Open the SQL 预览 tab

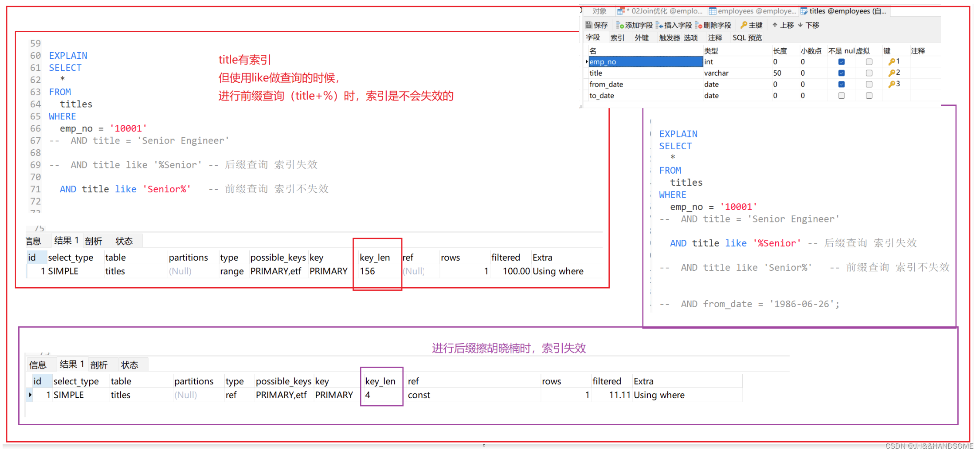point(747,38)
